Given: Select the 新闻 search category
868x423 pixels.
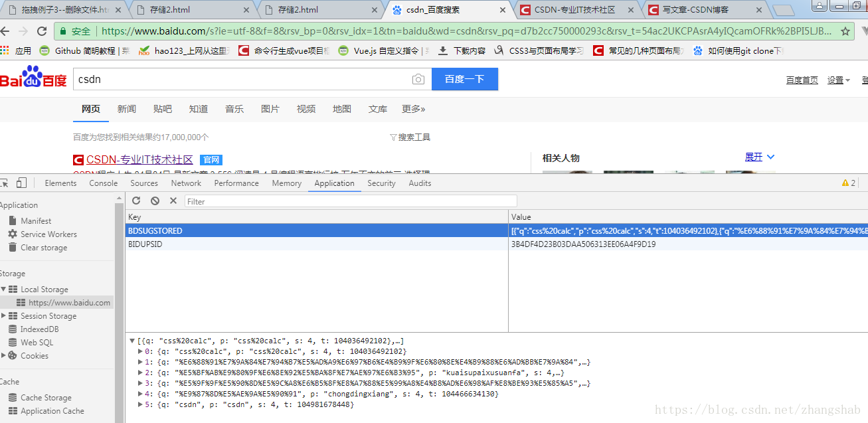Looking at the screenshot, I should click(x=127, y=109).
